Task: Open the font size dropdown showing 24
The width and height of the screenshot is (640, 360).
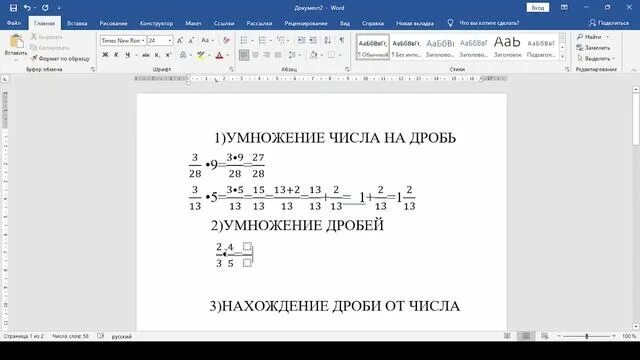Action: coord(169,40)
